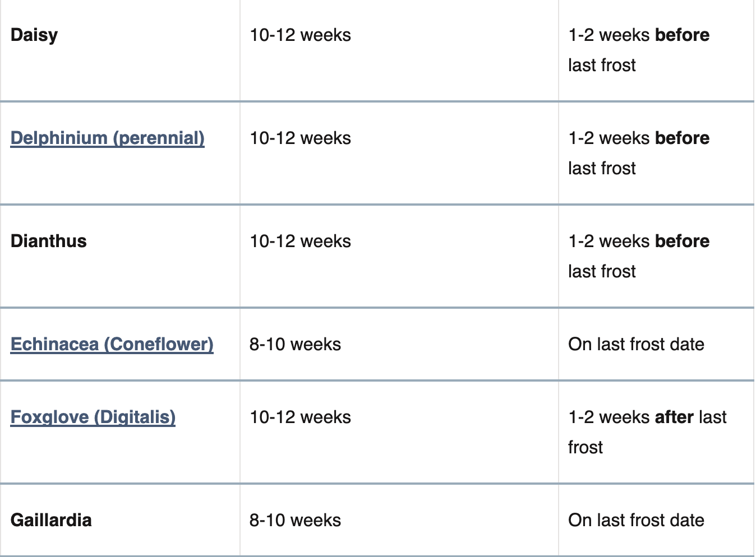Open the Delphinium (perennial) link
Image resolution: width=756 pixels, height=557 pixels.
[x=107, y=138]
